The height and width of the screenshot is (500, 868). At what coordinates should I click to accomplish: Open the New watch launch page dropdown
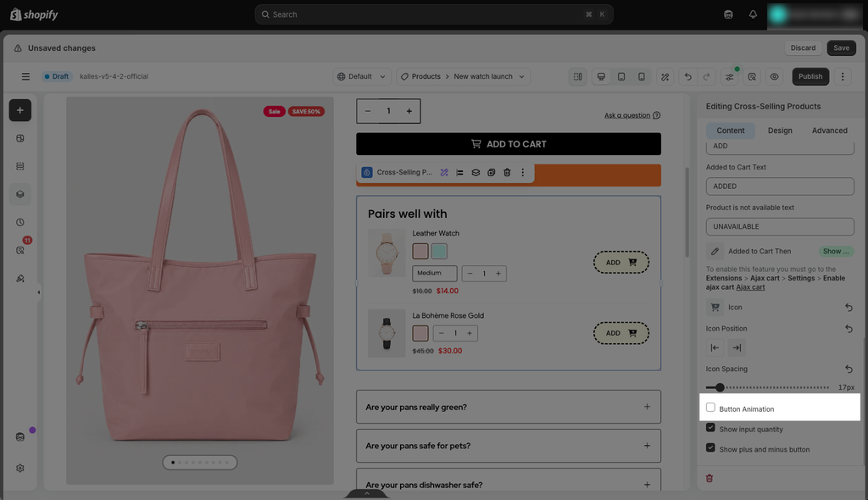tap(489, 76)
